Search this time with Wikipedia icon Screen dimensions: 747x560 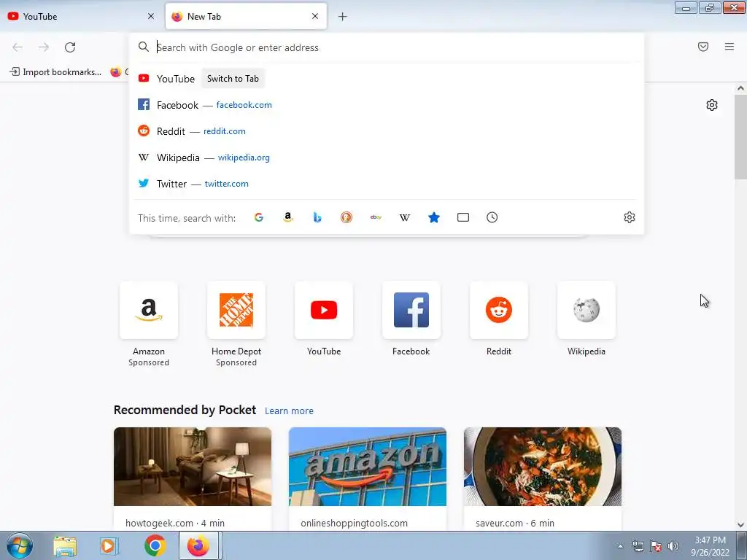tap(405, 217)
